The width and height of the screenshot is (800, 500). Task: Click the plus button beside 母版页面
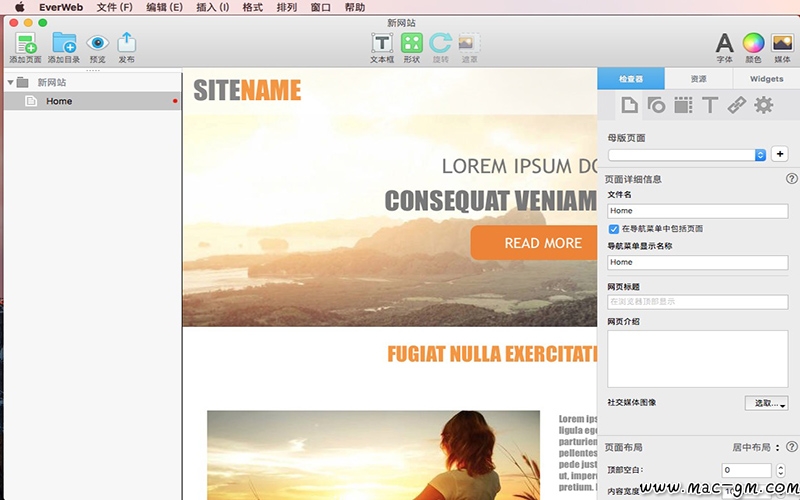click(780, 154)
